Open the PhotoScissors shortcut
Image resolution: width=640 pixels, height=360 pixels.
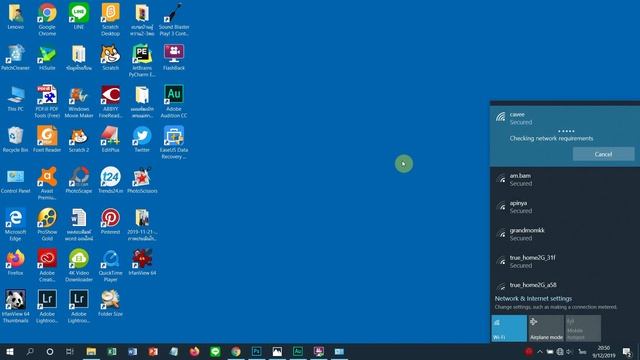pyautogui.click(x=142, y=180)
